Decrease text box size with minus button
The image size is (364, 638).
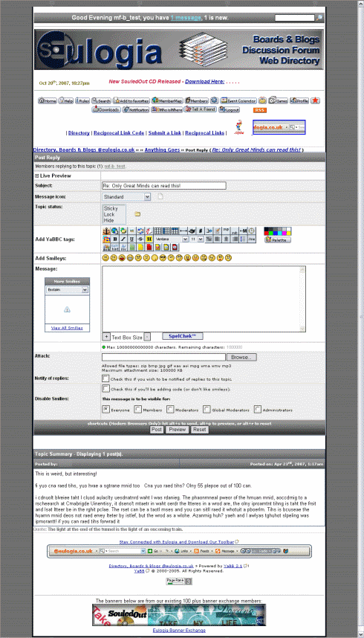click(147, 337)
